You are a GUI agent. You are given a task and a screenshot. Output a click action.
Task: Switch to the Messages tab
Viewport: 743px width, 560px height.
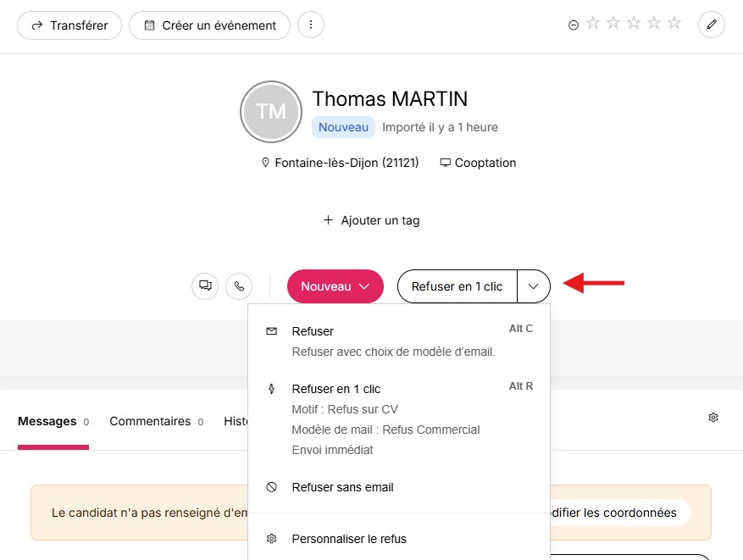53,422
